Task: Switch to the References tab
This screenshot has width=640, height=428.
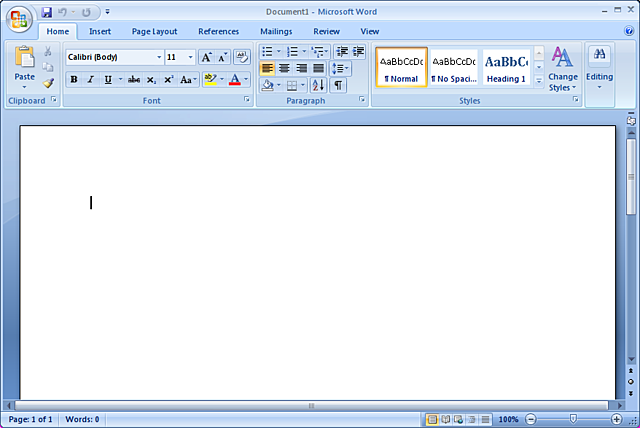Action: [x=218, y=31]
